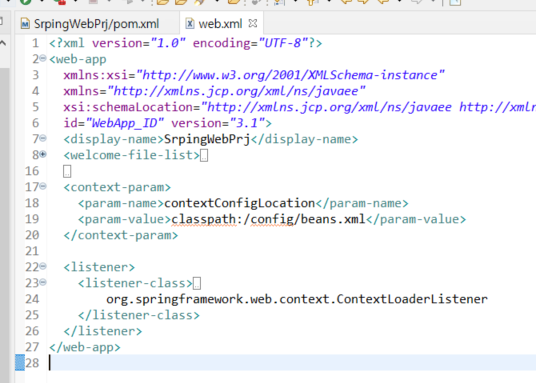This screenshot has height=383, width=536.
Task: Click the closing </display-name> tag
Action: (x=304, y=139)
